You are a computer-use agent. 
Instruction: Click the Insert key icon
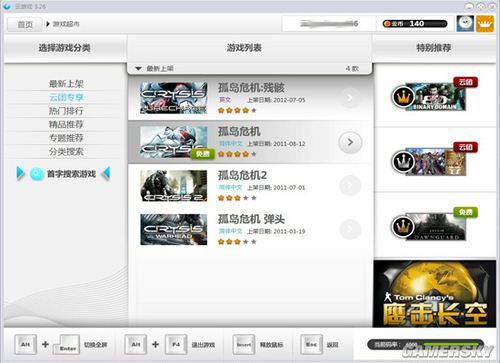point(244,345)
